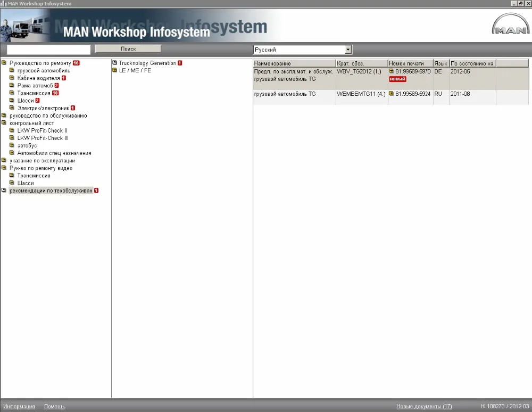Click folder icon beside video Шасси entry
532x412 pixels.
point(12,182)
